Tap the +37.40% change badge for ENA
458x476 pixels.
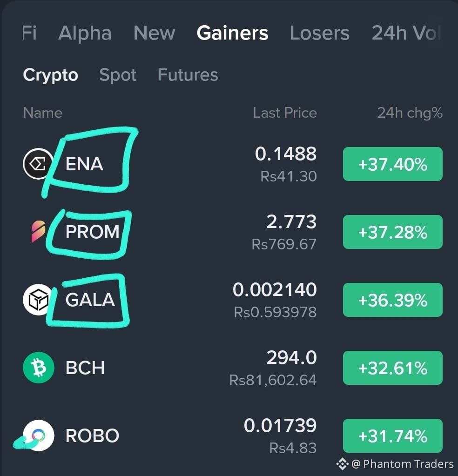393,164
